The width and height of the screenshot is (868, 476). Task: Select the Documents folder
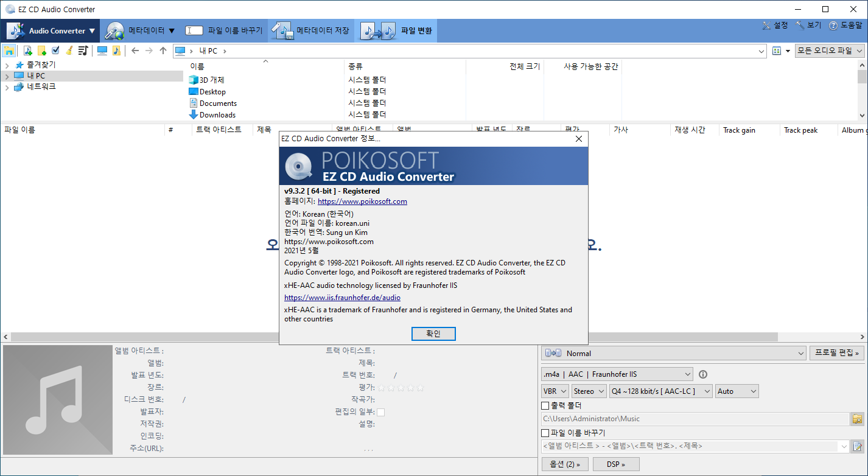coord(212,103)
